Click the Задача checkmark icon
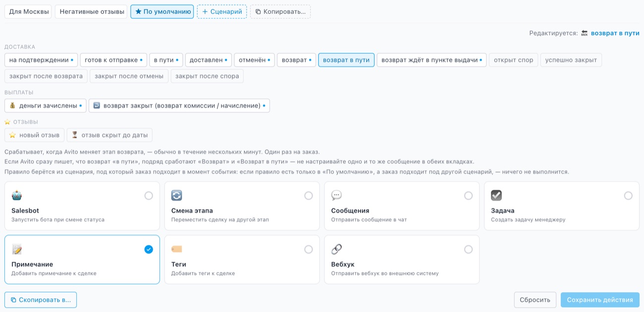The width and height of the screenshot is (644, 312). coord(496,195)
